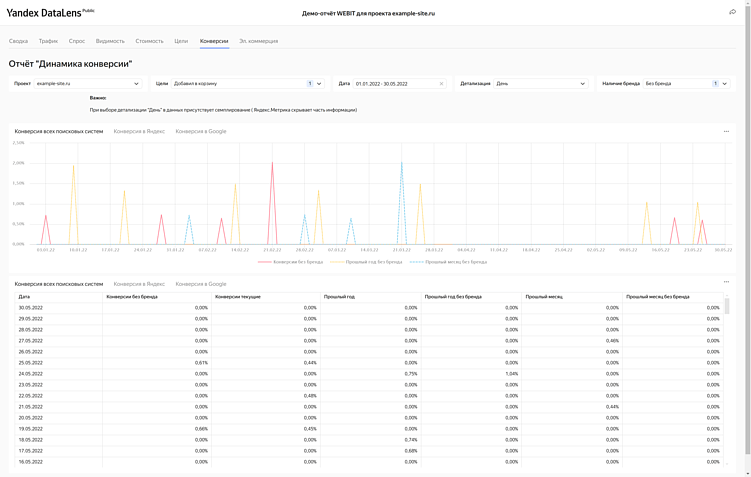
Task: Clear the date range with the X icon
Action: click(x=441, y=84)
